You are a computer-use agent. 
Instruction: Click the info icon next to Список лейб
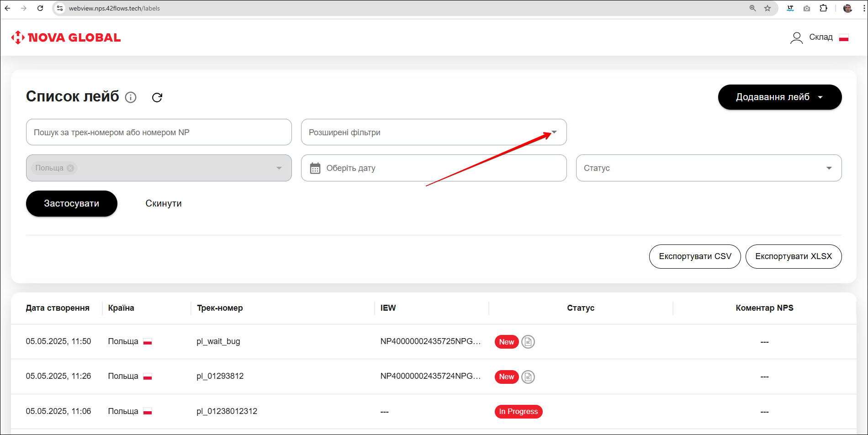pos(131,97)
